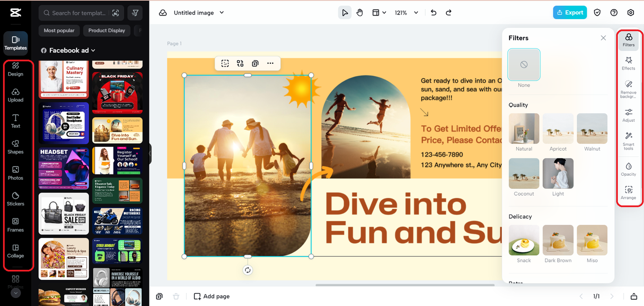Redo the last action

click(x=448, y=13)
